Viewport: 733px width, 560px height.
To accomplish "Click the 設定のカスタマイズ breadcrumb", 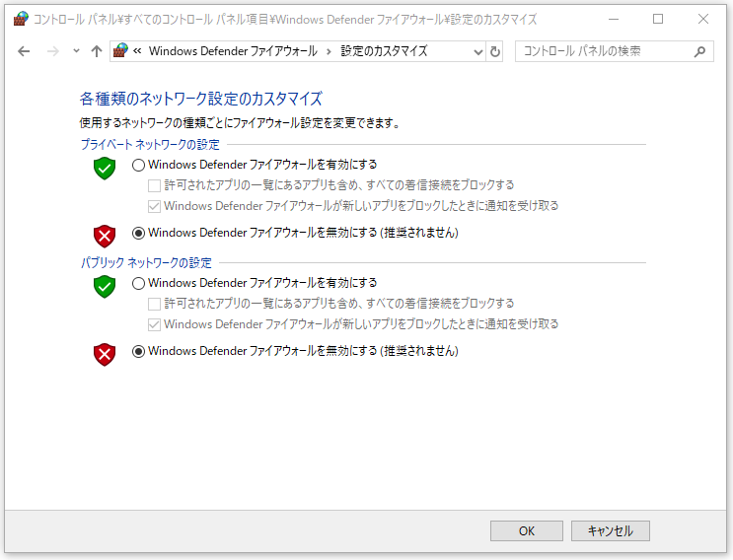I will [x=384, y=51].
